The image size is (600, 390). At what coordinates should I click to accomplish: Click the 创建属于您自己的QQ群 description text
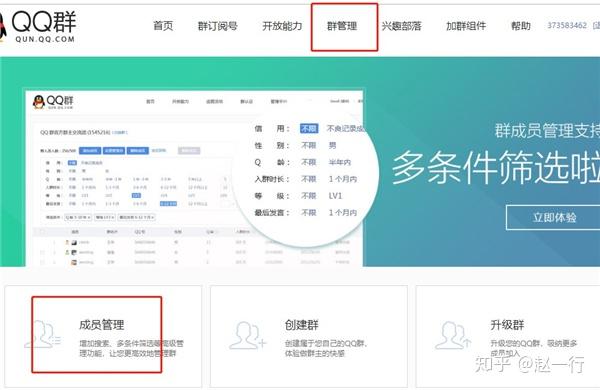click(x=326, y=348)
